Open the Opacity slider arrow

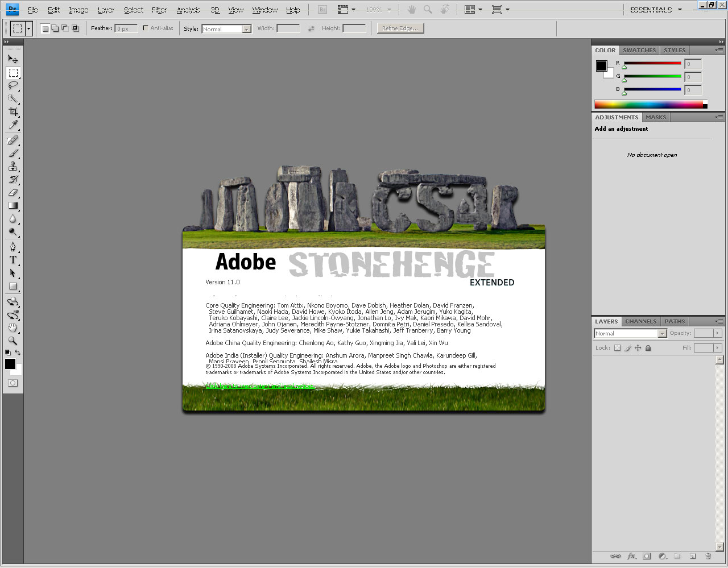(x=718, y=333)
